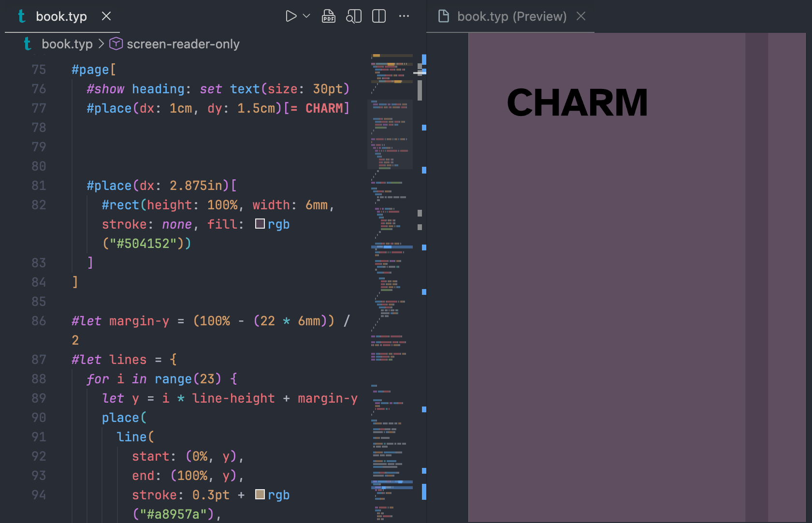Select the book.typ editor tab
This screenshot has height=523, width=812.
(61, 16)
